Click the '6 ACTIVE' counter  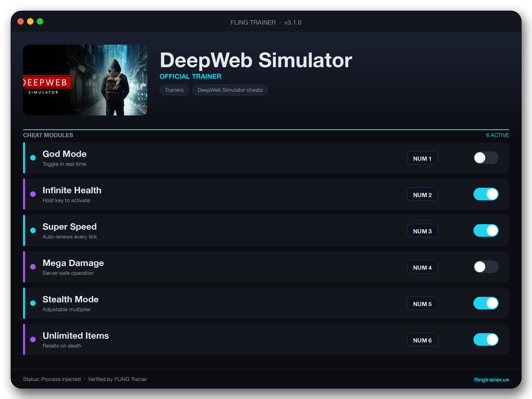497,135
